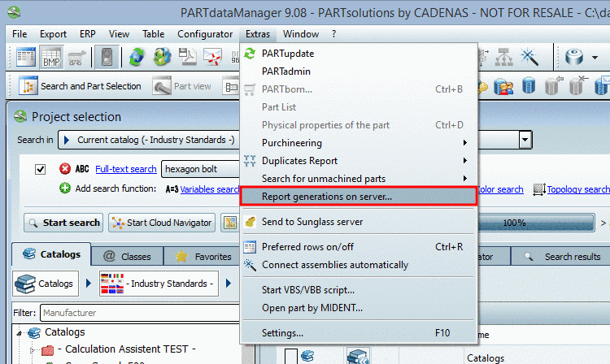
Task: Click the save as PDF toolbar icon
Action: coord(188,57)
